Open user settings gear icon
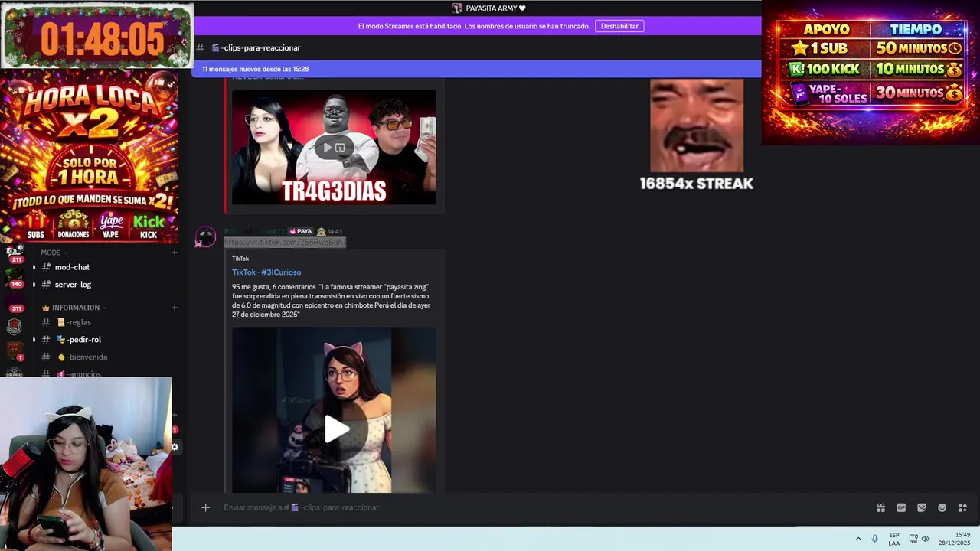Image resolution: width=980 pixels, height=551 pixels. coord(175,447)
